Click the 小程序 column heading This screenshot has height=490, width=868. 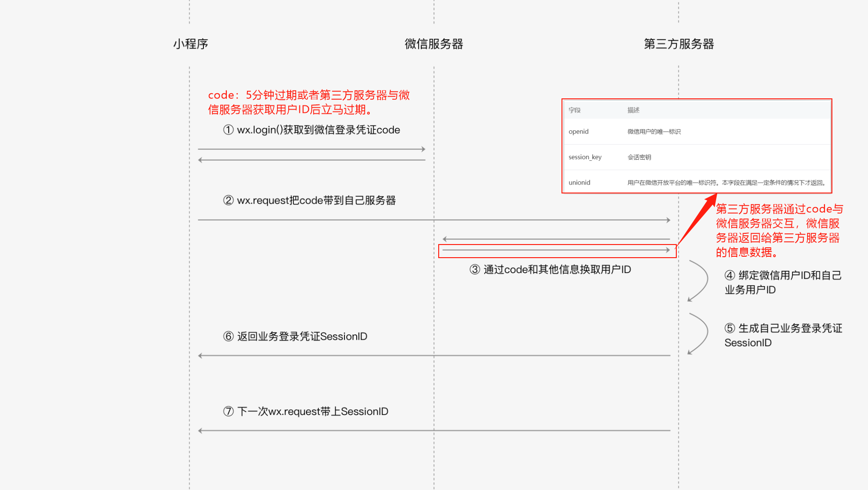(x=190, y=44)
